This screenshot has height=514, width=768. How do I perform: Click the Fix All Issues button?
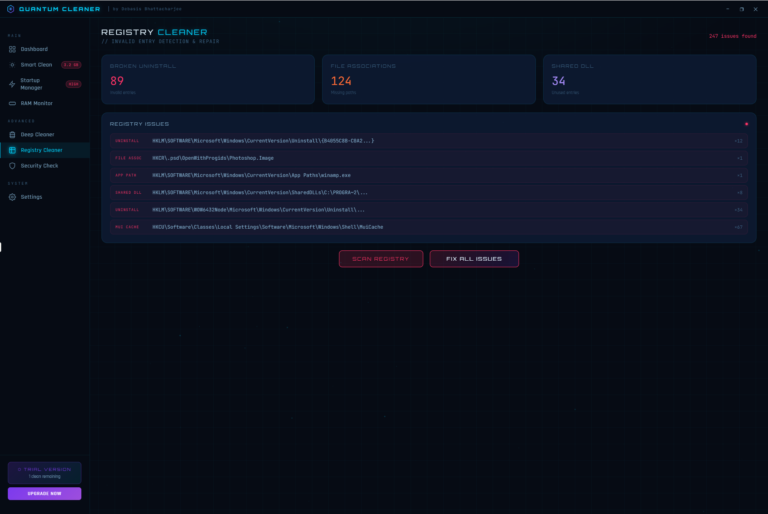[x=474, y=259]
